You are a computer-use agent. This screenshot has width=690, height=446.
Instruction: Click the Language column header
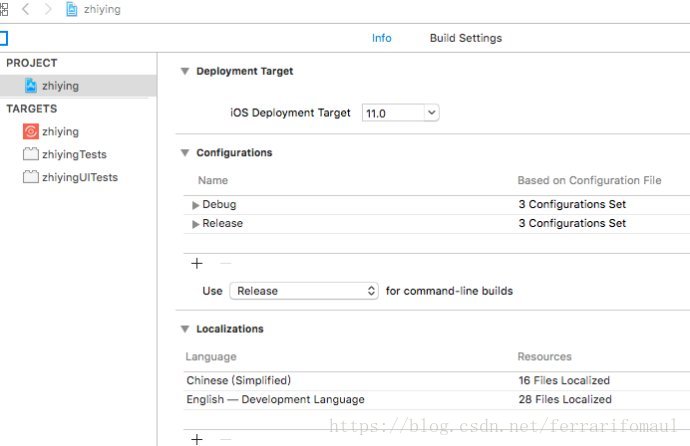pyautogui.click(x=211, y=357)
